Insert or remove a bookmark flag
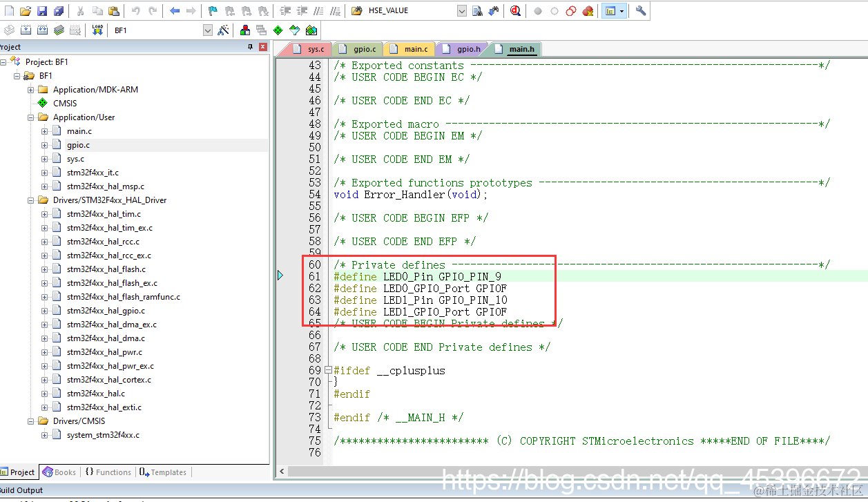868x502 pixels. pos(213,11)
